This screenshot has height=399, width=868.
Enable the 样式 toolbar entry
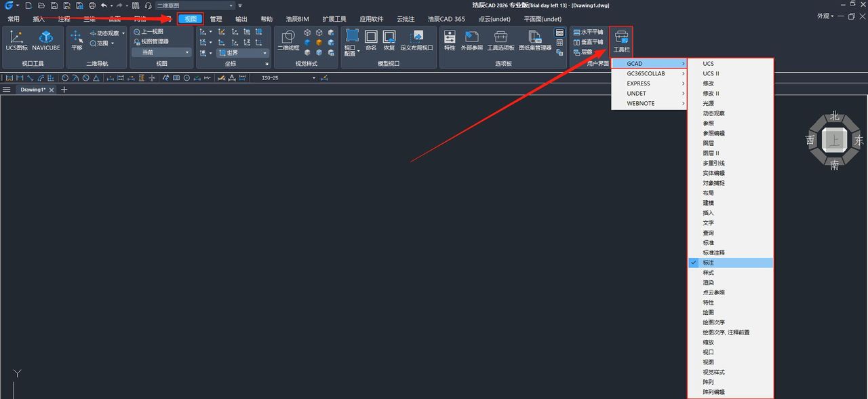point(731,273)
